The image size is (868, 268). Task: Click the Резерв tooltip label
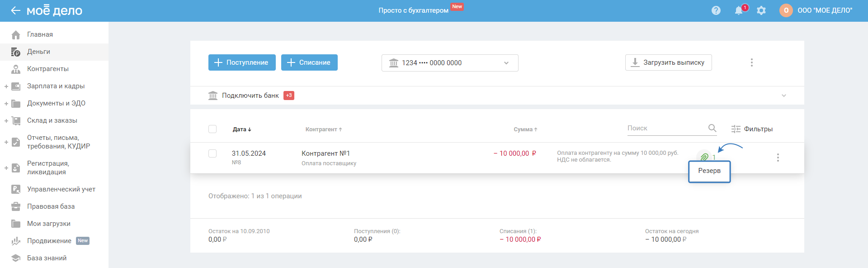point(709,171)
